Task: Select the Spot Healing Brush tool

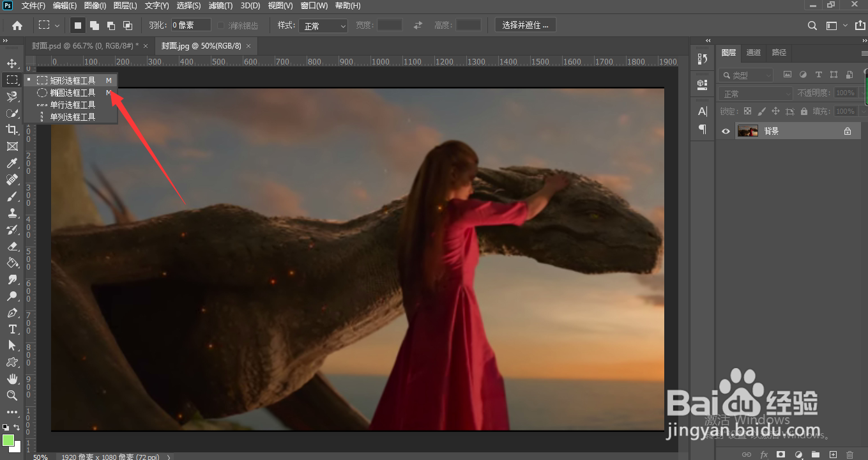Action: (11, 180)
